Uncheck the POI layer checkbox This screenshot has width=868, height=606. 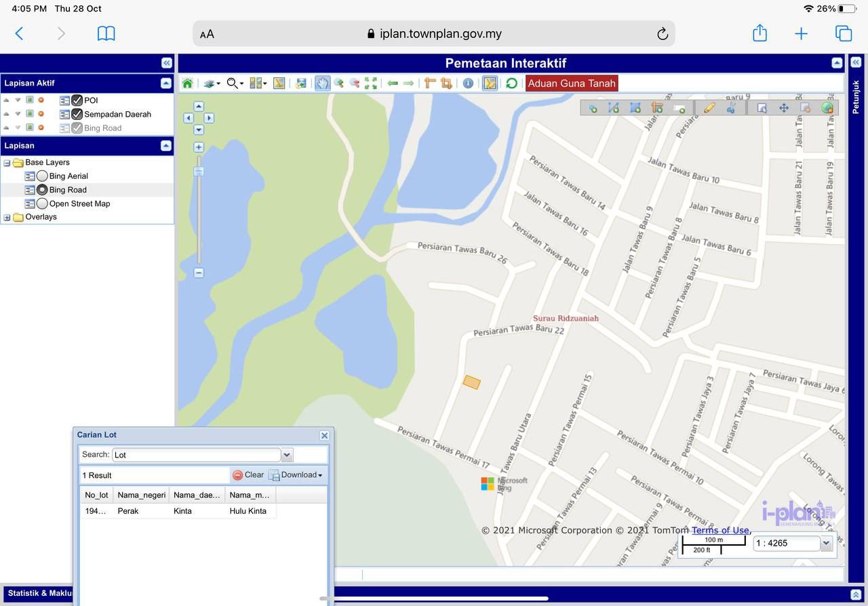point(77,100)
